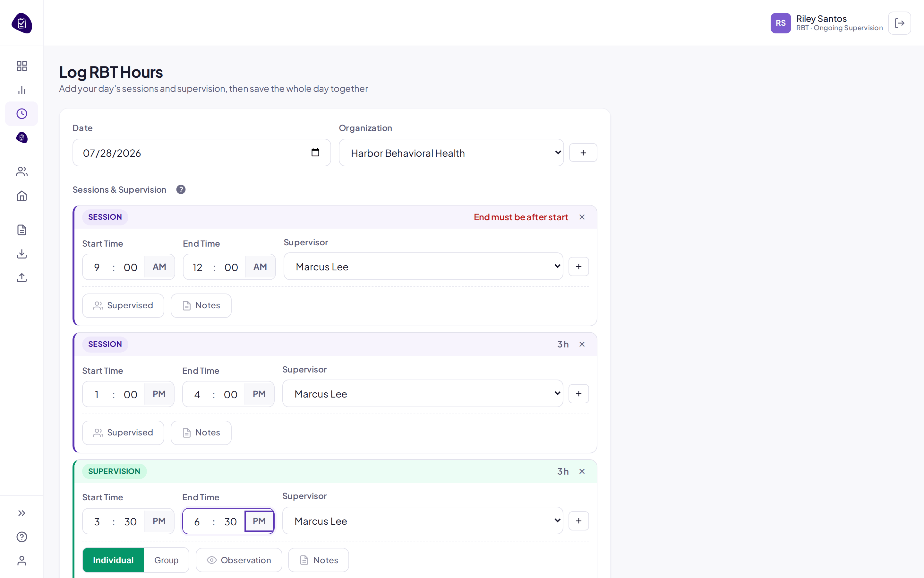Remove the 1:00 PM session card
The width and height of the screenshot is (924, 578).
coord(581,344)
